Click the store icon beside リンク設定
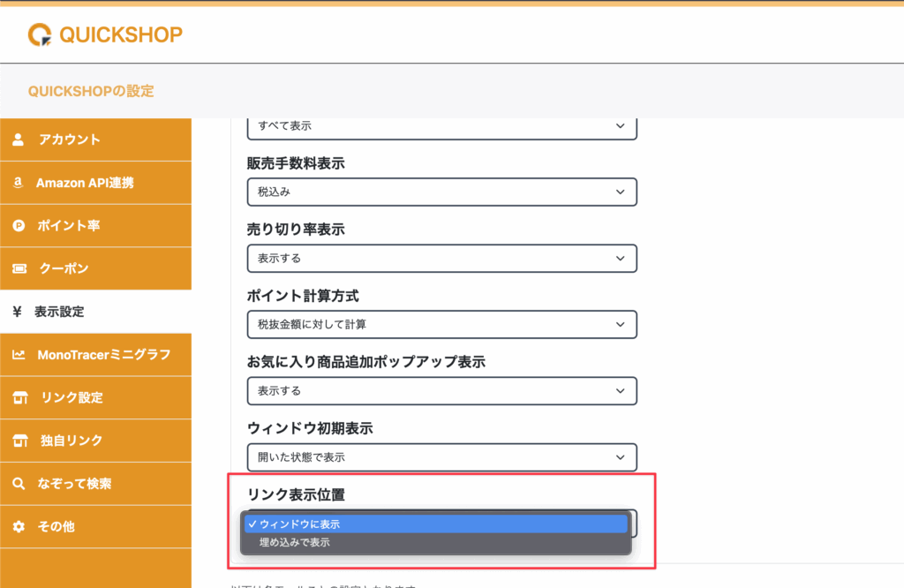The image size is (904, 588). coord(20,398)
